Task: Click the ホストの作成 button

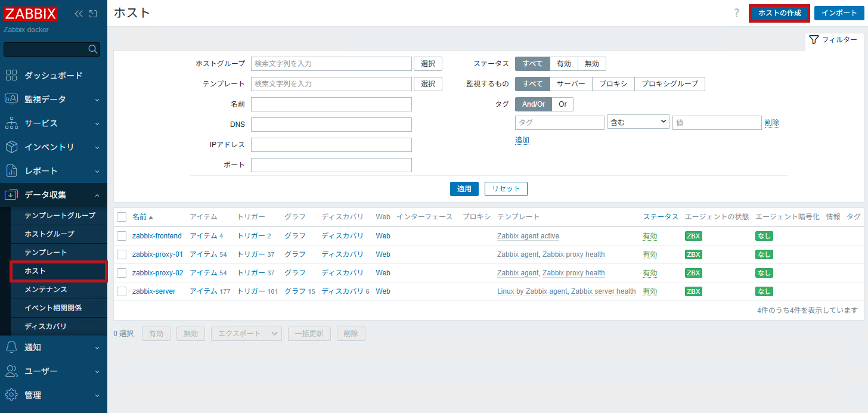Action: pos(779,13)
